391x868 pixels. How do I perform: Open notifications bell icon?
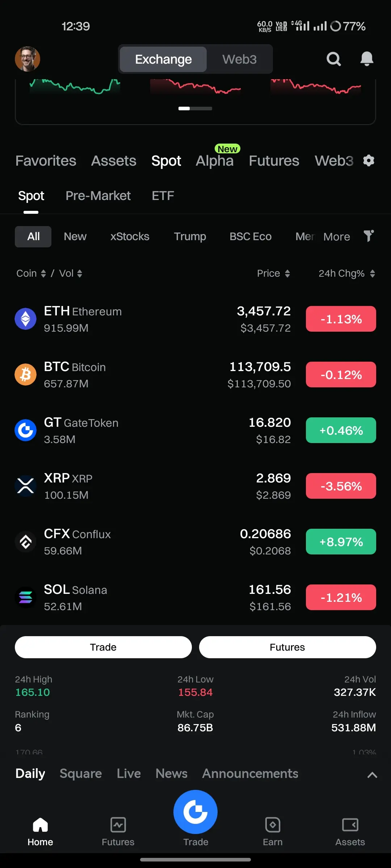(x=367, y=59)
